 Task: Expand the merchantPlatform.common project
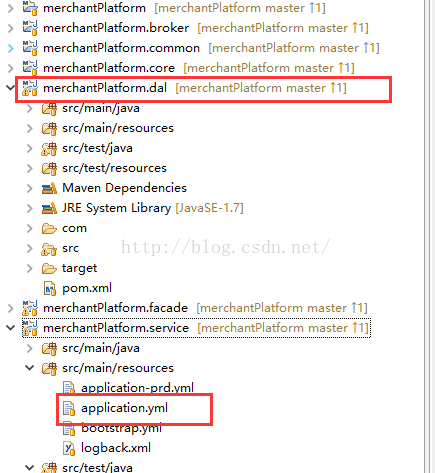click(10, 48)
